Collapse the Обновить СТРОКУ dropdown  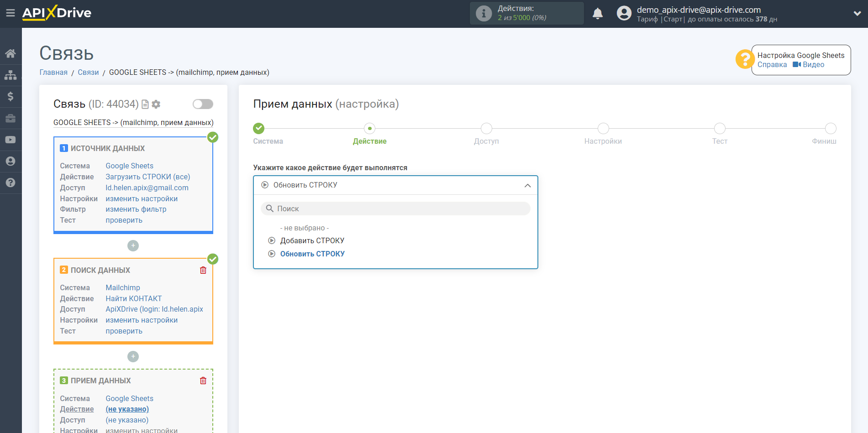tap(527, 185)
